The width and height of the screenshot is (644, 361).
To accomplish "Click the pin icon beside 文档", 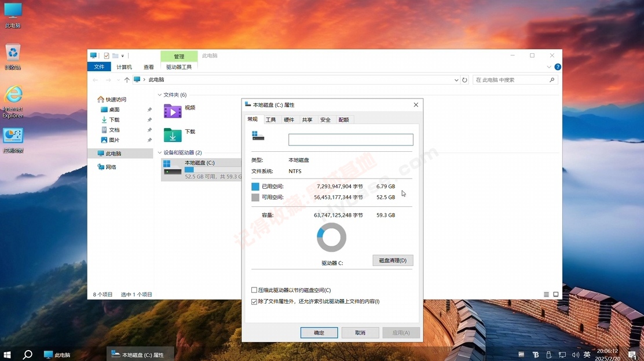I will coord(149,130).
